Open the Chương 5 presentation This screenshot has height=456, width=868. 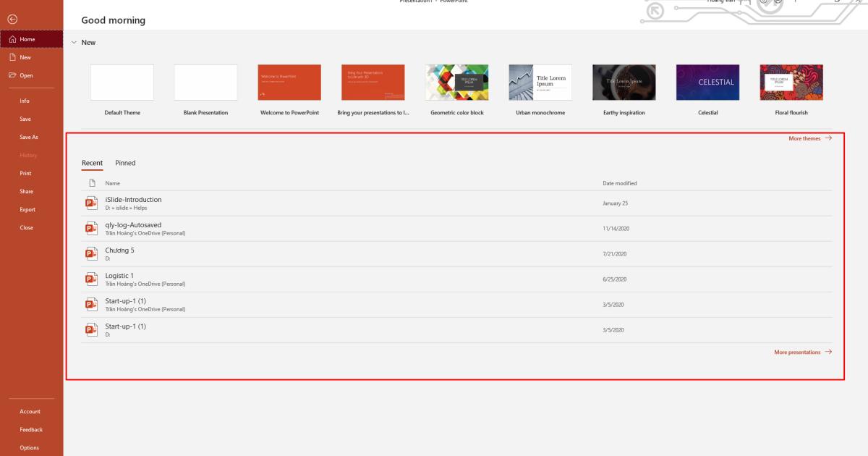pos(456,253)
